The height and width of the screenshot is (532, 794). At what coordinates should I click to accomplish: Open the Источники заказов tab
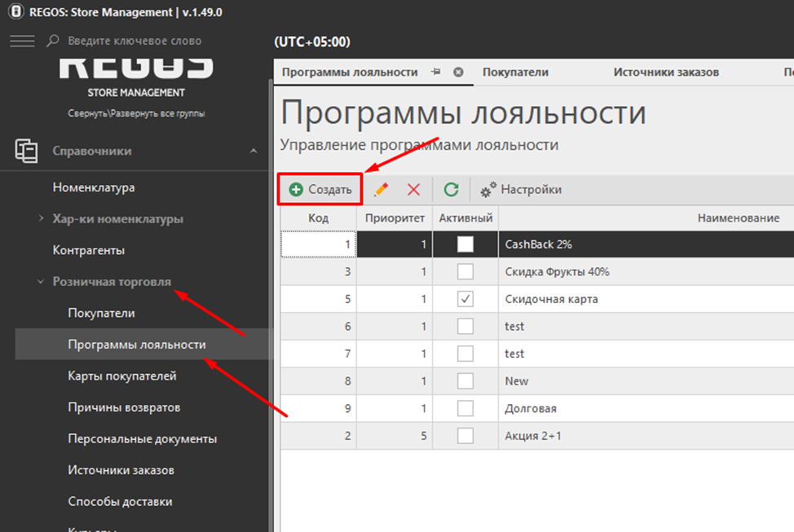666,73
